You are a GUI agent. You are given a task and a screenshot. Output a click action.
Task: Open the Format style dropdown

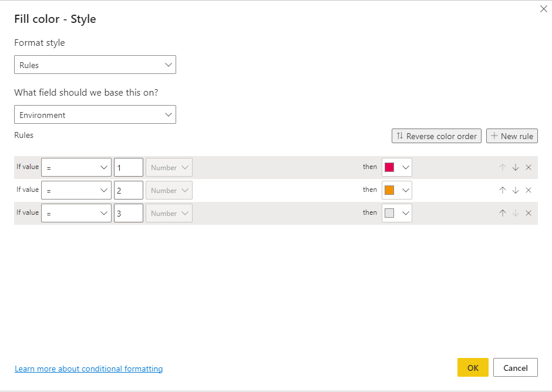(95, 65)
